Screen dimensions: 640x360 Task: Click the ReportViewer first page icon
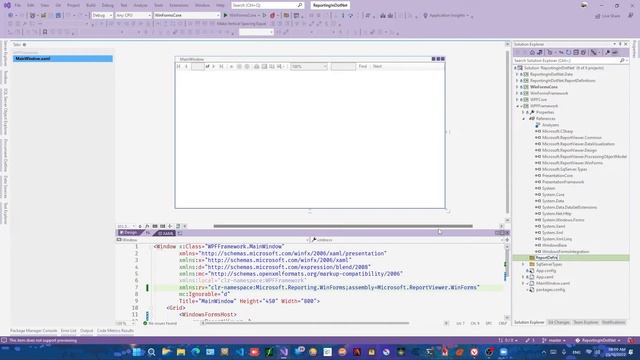[x=179, y=66]
